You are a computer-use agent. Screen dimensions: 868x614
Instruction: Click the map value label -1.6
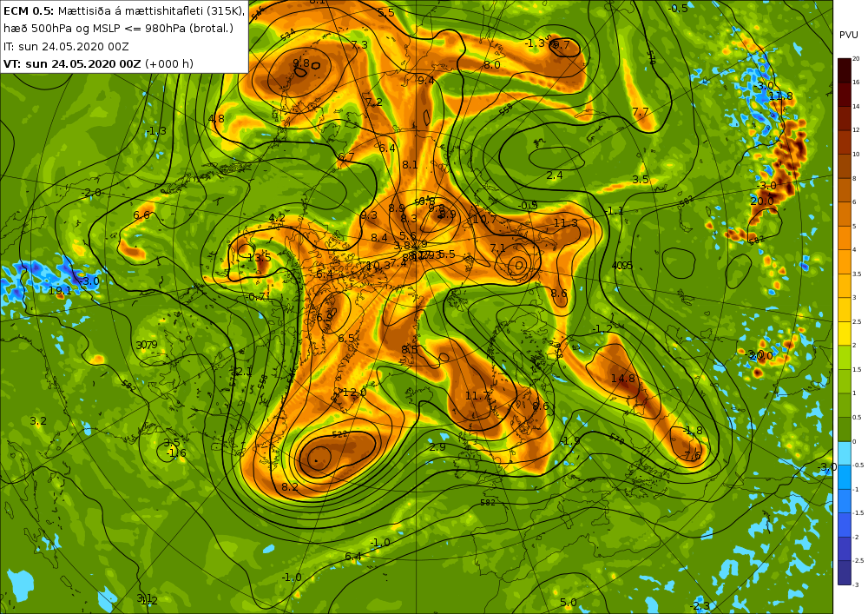[x=176, y=452]
